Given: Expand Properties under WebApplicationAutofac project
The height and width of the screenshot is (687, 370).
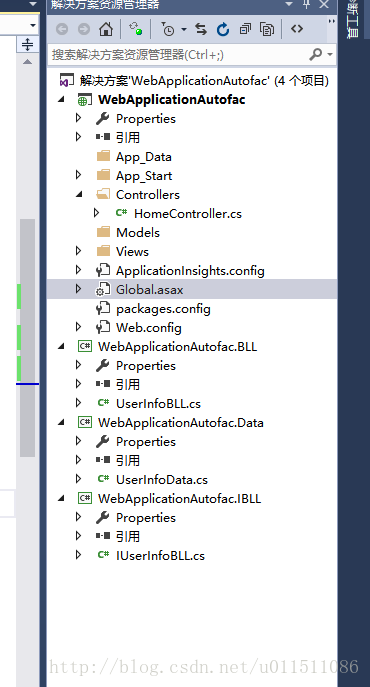Looking at the screenshot, I should tap(78, 118).
